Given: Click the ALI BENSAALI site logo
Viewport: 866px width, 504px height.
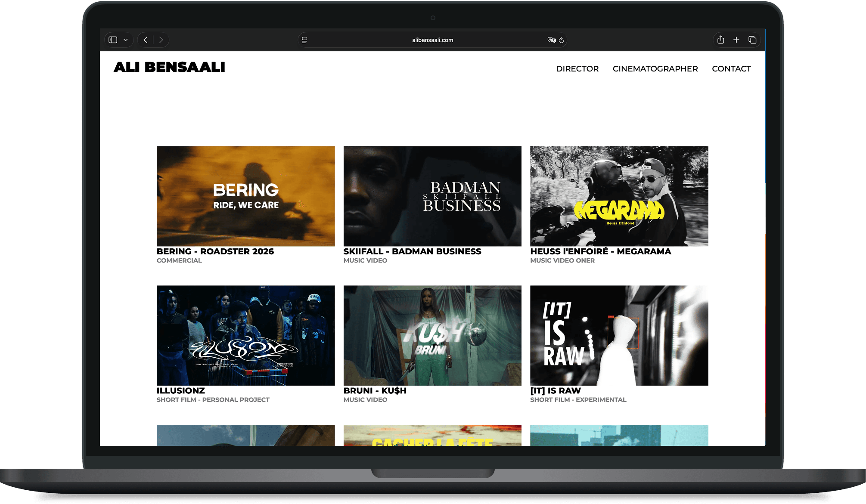Looking at the screenshot, I should 169,67.
